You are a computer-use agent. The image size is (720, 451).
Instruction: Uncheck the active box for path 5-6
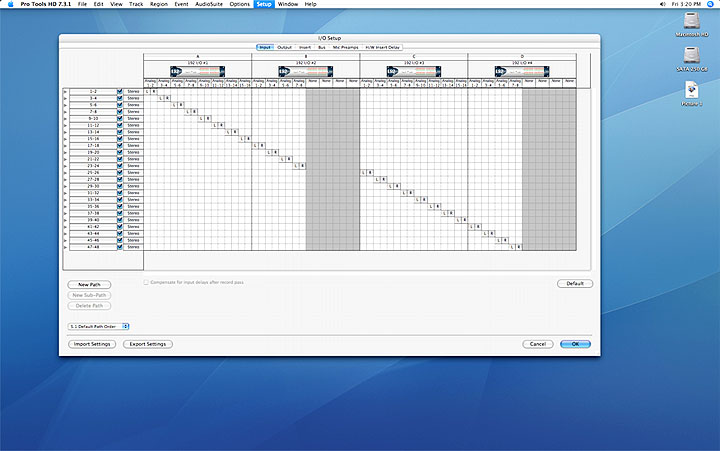click(x=120, y=105)
